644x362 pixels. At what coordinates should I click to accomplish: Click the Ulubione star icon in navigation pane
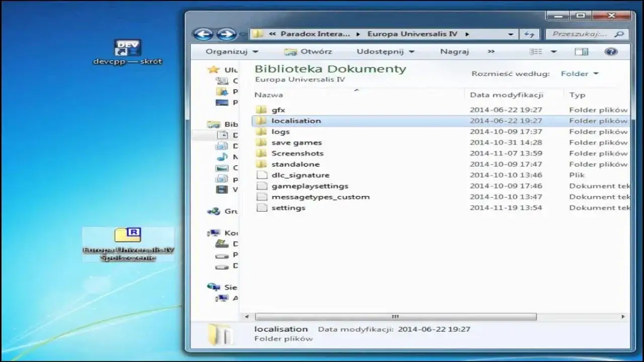(x=214, y=70)
